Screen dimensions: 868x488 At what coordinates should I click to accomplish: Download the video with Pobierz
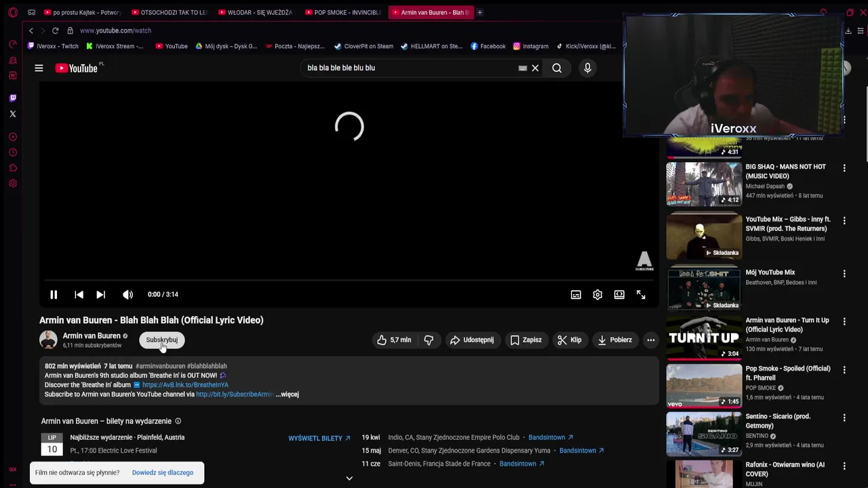[614, 340]
